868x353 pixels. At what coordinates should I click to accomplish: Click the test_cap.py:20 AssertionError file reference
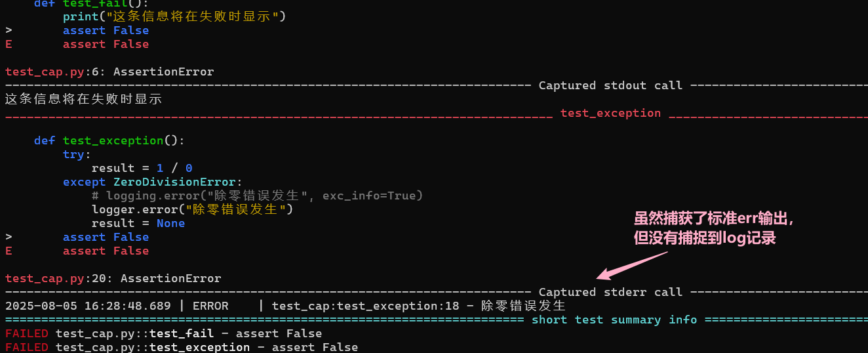coord(113,278)
